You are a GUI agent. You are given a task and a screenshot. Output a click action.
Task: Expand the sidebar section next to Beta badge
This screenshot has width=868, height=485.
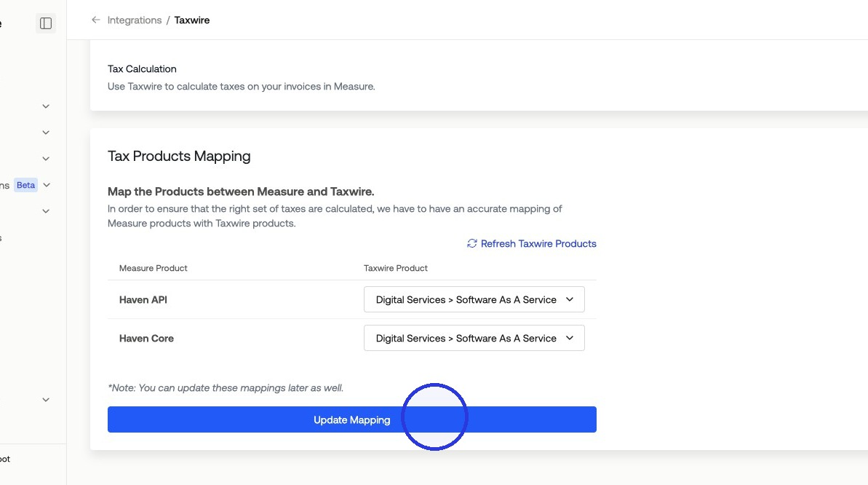pyautogui.click(x=47, y=185)
